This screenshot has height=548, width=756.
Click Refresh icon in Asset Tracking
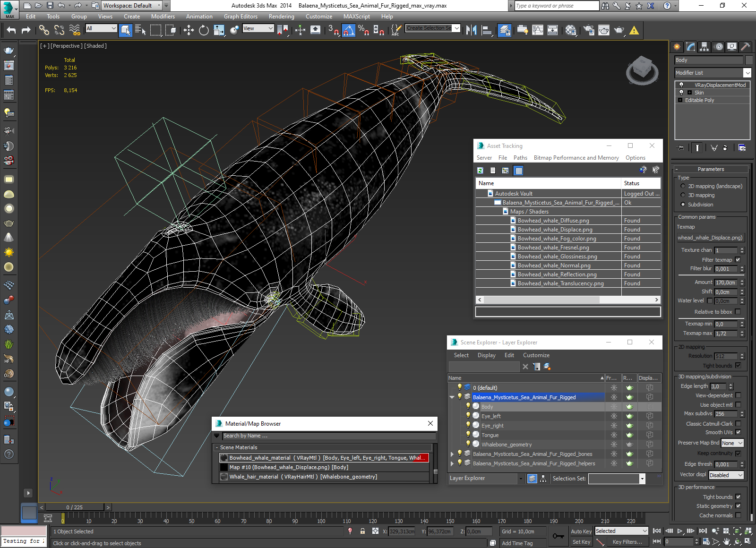[480, 171]
